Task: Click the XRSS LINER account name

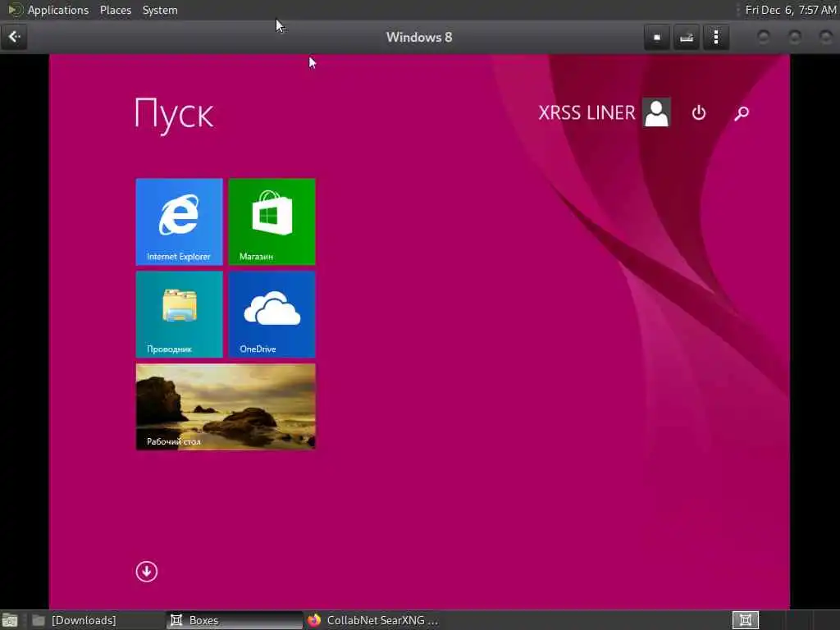Action: [x=586, y=113]
